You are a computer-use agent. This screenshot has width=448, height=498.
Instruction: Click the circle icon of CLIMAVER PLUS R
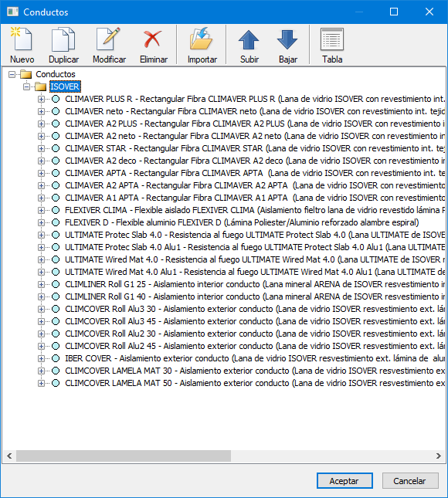(56, 99)
